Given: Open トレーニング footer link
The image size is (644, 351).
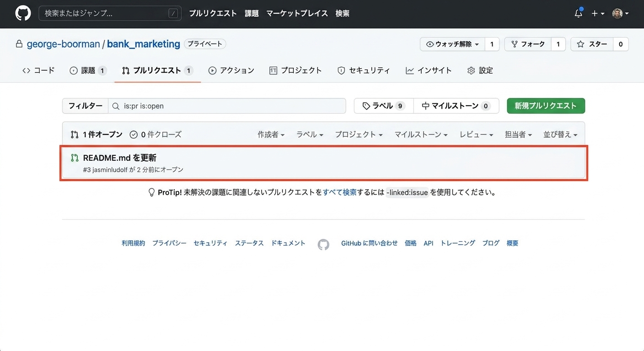Looking at the screenshot, I should pos(458,243).
